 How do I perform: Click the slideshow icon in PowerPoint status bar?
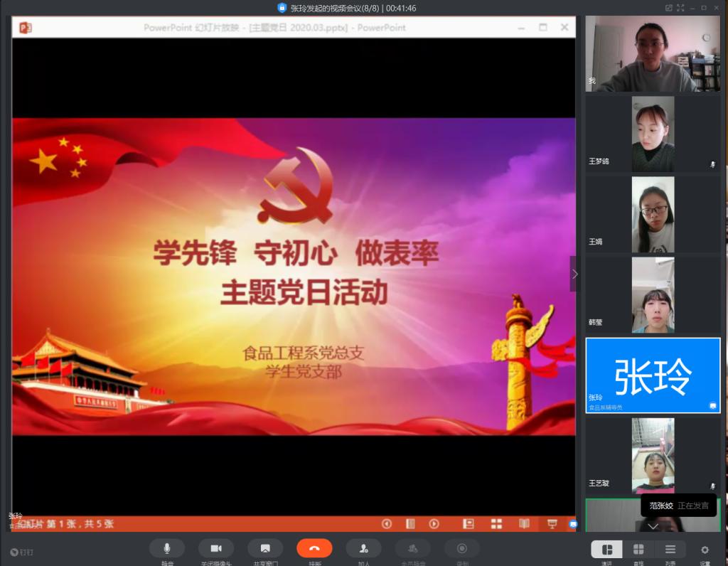552,524
